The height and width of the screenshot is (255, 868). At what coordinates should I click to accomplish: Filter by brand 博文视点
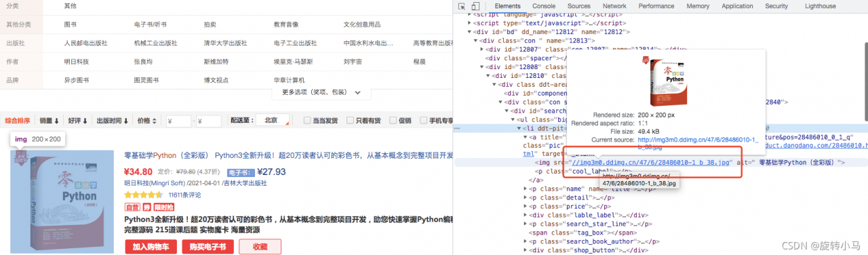pos(216,80)
